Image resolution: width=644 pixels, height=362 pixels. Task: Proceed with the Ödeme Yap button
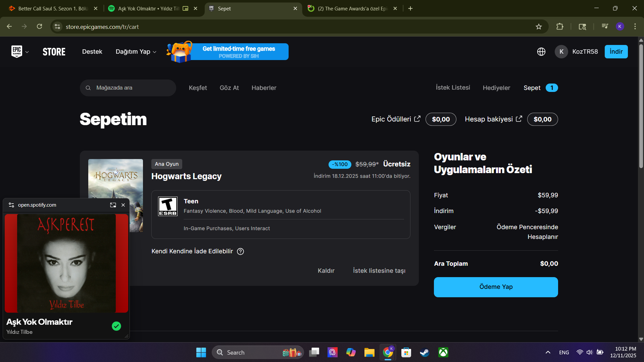click(x=496, y=287)
